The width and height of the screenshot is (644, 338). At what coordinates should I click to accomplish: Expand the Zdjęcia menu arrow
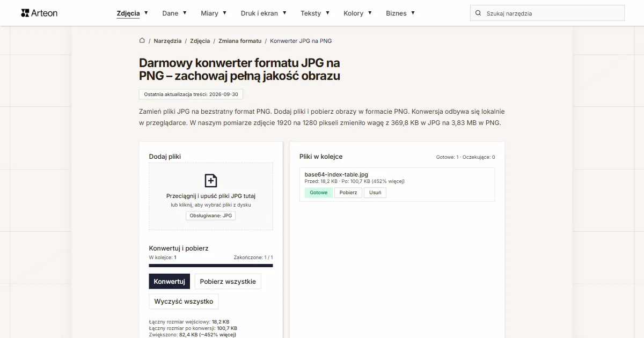pyautogui.click(x=146, y=13)
